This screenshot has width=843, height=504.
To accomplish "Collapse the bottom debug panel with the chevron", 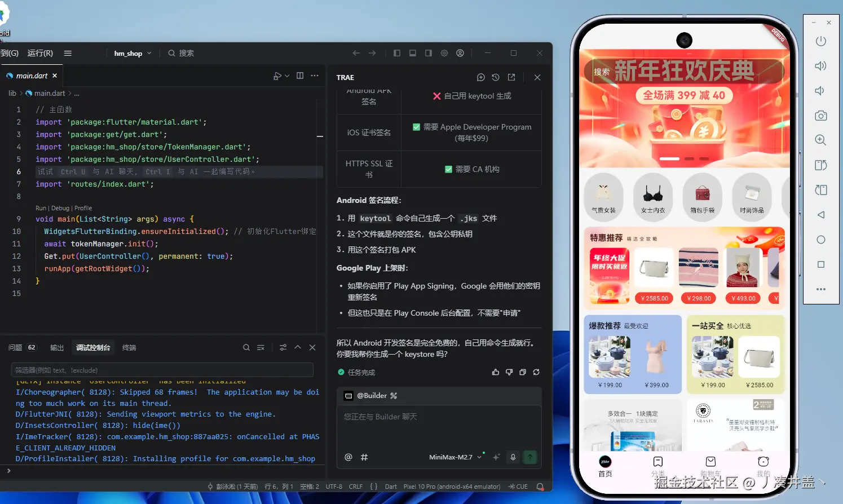I will (x=298, y=347).
